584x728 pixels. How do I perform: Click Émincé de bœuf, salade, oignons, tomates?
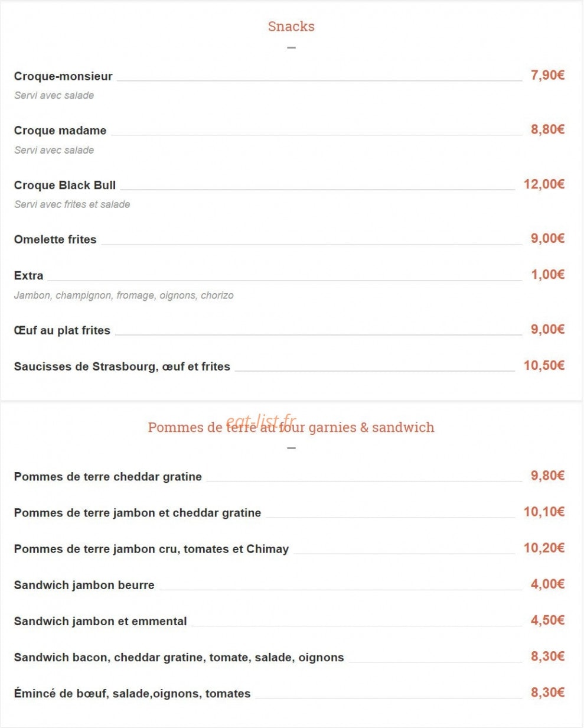click(x=132, y=694)
